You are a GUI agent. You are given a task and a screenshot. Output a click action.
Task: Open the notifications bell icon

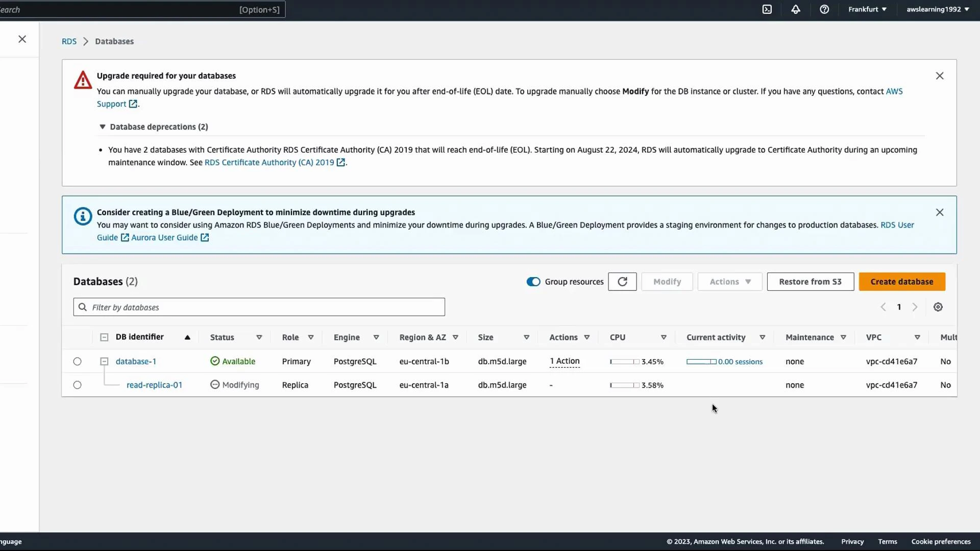coord(796,9)
